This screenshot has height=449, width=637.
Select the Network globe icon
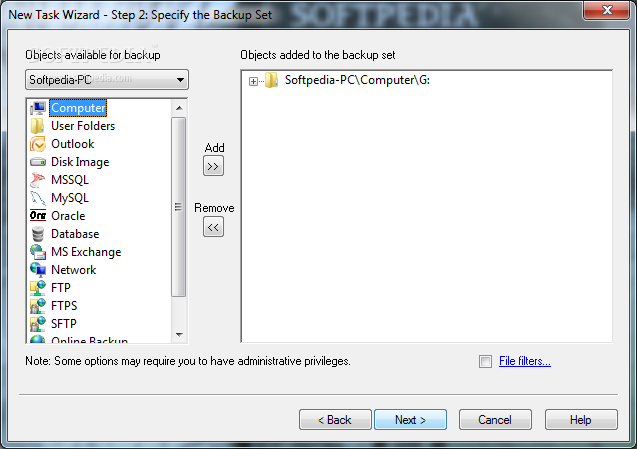coord(37,270)
